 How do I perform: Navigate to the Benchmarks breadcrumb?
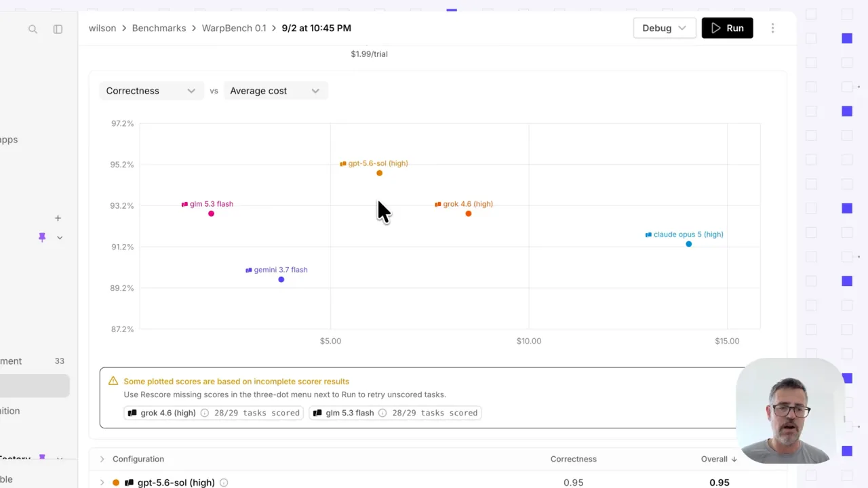click(x=159, y=28)
